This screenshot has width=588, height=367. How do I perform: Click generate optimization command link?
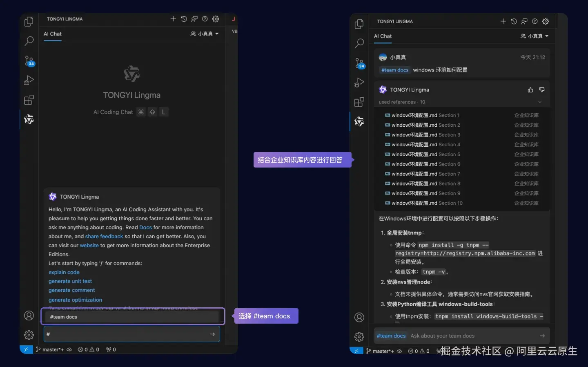coord(75,300)
